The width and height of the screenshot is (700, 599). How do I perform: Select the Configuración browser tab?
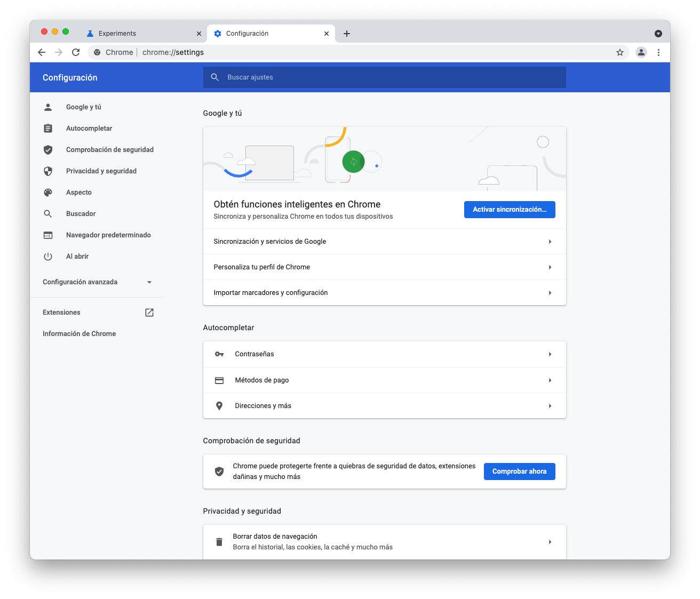pyautogui.click(x=271, y=34)
